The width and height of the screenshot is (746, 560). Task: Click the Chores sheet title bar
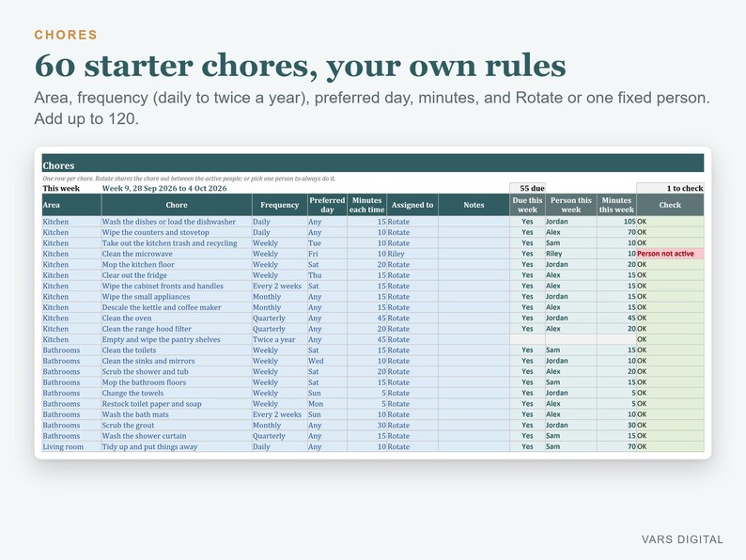coord(373,163)
